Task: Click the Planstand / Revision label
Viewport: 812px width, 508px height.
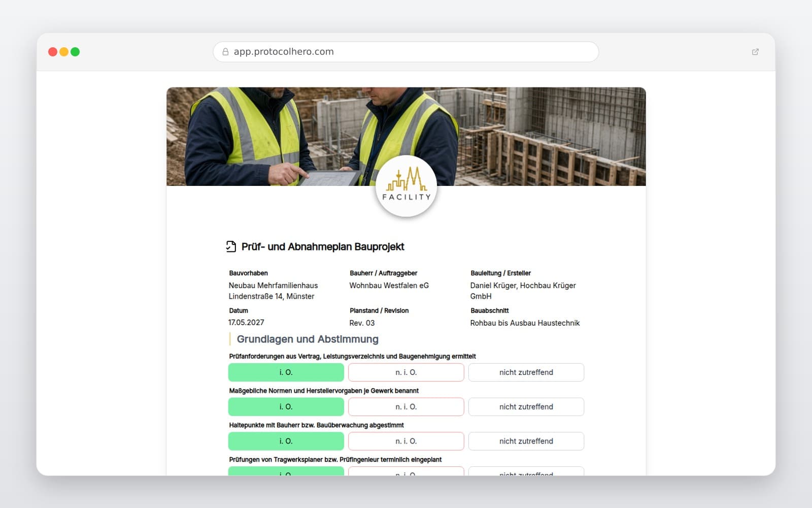Action: (x=379, y=311)
